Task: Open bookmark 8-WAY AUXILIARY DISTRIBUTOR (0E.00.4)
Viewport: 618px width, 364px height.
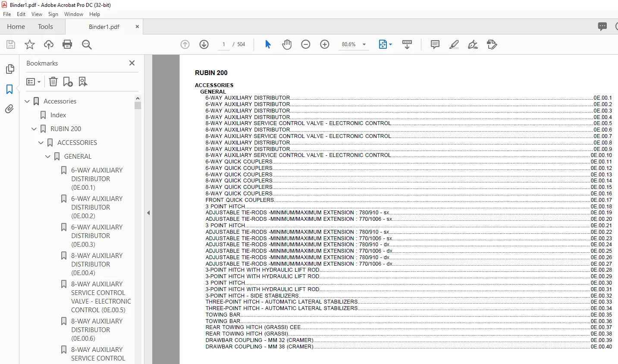Action: (x=97, y=264)
